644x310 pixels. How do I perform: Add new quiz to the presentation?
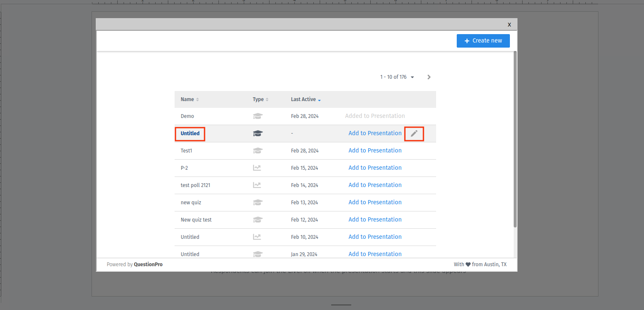click(375, 202)
